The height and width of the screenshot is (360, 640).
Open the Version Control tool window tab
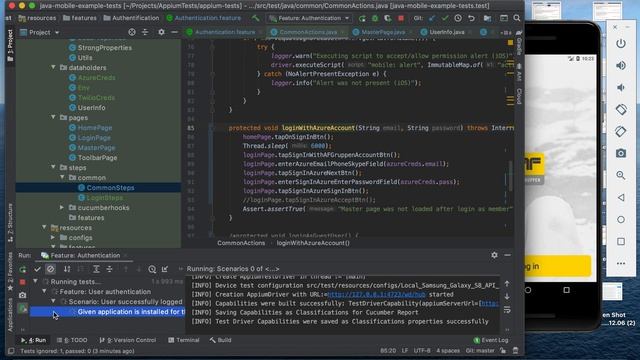128,340
